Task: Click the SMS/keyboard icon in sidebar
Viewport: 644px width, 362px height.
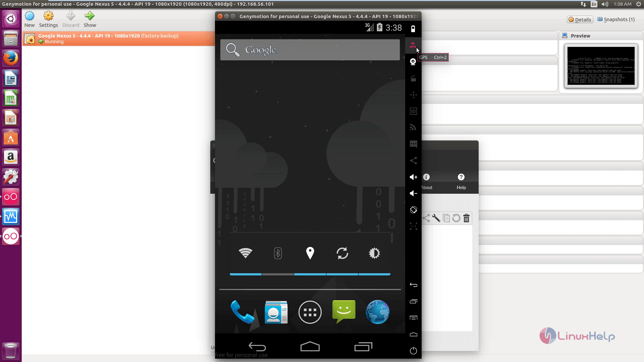Action: click(413, 144)
